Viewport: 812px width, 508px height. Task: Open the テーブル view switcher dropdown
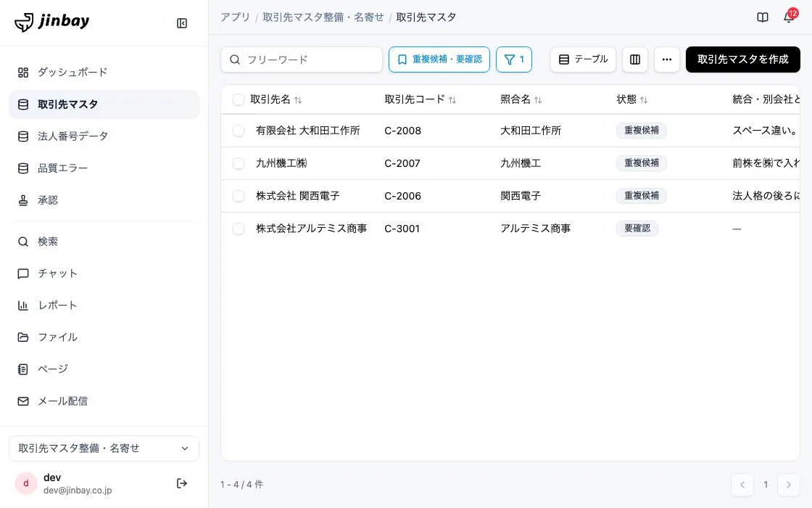coord(583,60)
